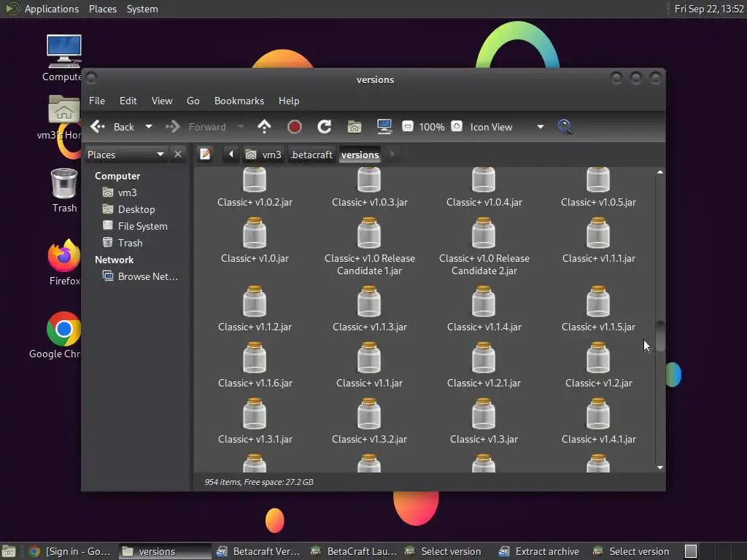Image resolution: width=747 pixels, height=560 pixels.
Task: Close the Places sidebar
Action: point(178,154)
